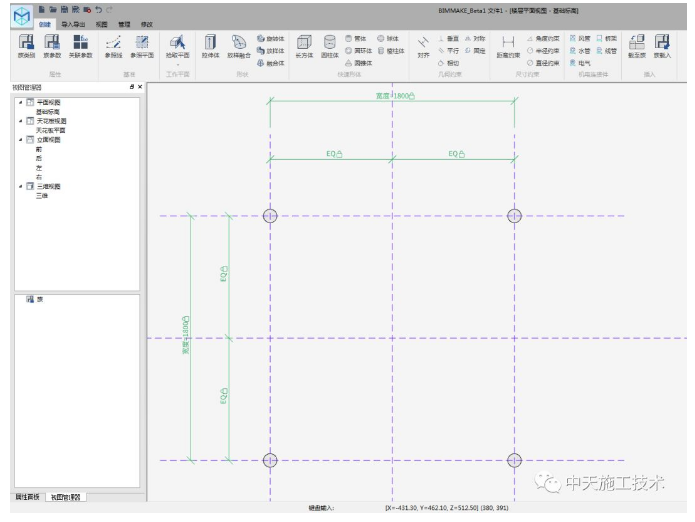Switch to the 导入导出 ribbon tab
Image resolution: width=695 pixels, height=522 pixels.
coord(73,24)
